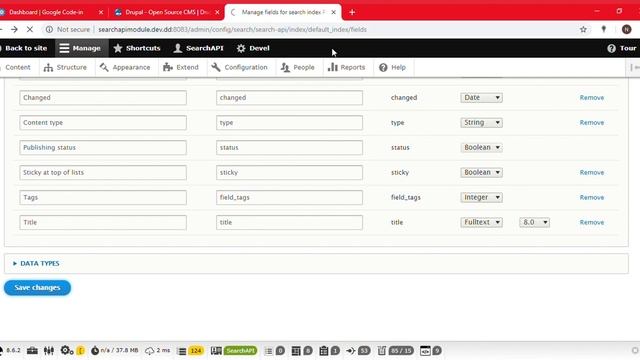Open the Shortcuts star menu

[137, 48]
